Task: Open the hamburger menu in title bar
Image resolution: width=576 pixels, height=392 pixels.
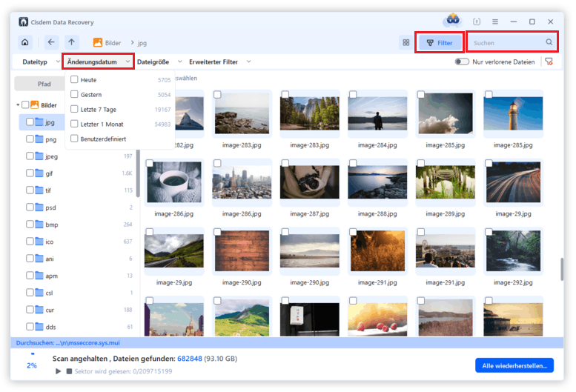Action: click(x=495, y=21)
